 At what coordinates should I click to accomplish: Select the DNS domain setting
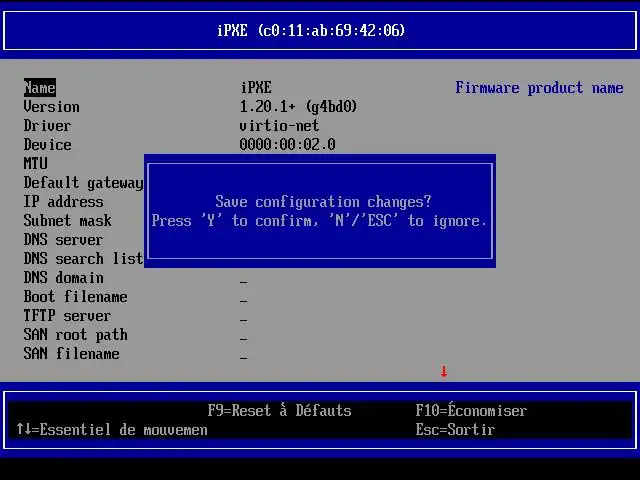63,278
